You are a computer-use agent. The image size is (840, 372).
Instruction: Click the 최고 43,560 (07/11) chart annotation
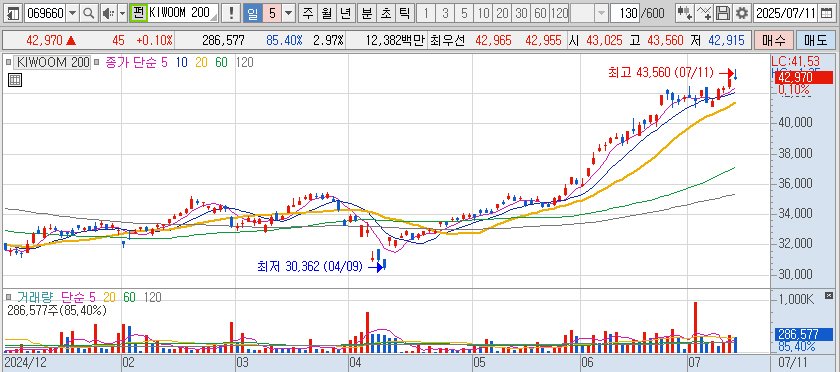click(661, 72)
